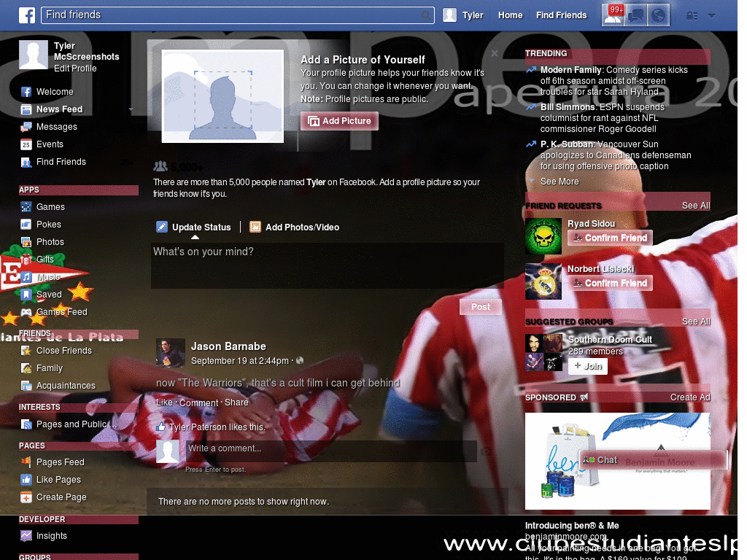The width and height of the screenshot is (747, 560).
Task: Click the Facebook logo icon
Action: [x=27, y=15]
